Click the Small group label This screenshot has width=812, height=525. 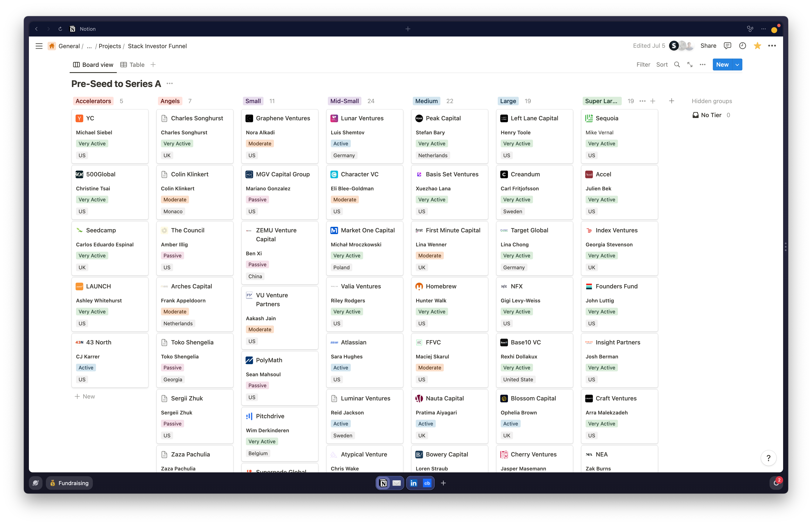click(253, 101)
